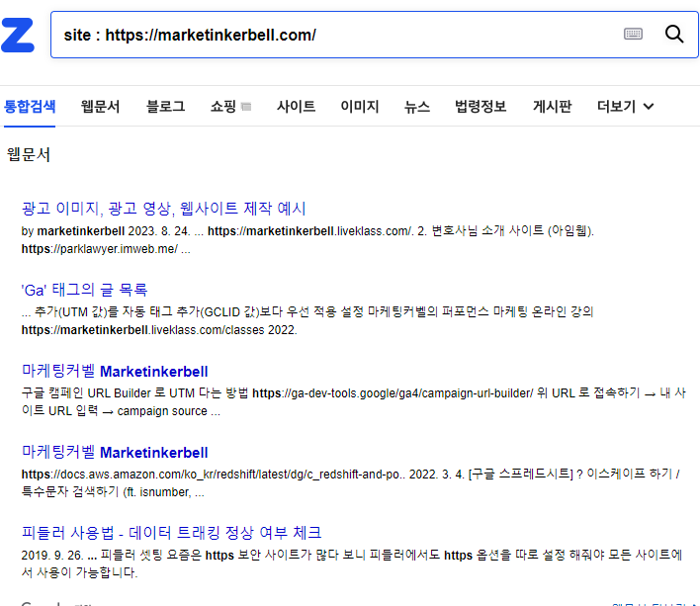
Task: Open result 광고 이미지, 광고 영상, 웹사이트 제작 예시
Action: (164, 209)
